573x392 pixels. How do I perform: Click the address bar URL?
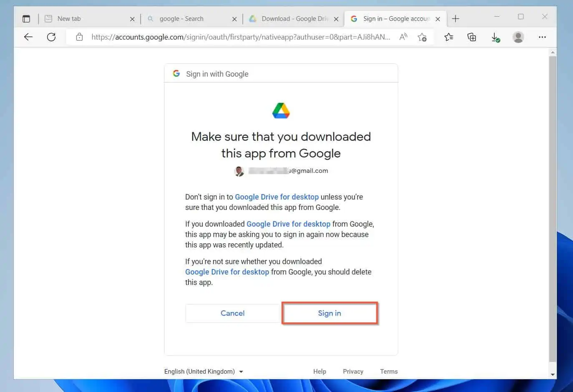tap(241, 37)
